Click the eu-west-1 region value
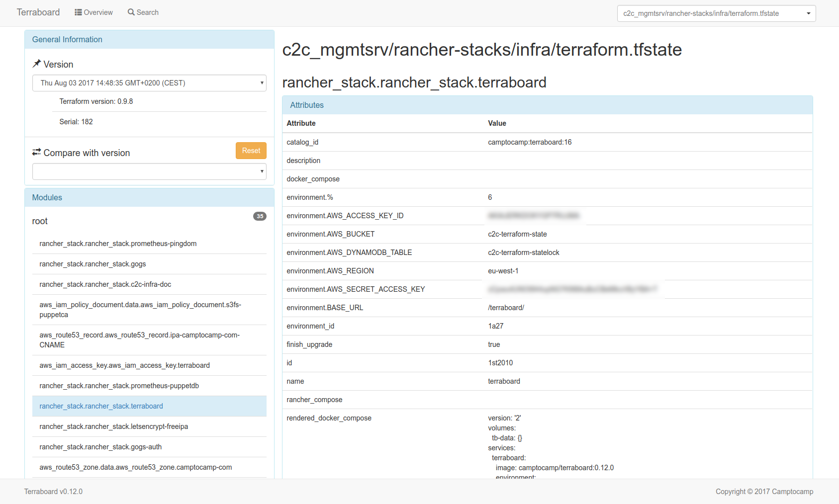The height and width of the screenshot is (504, 839). point(503,271)
